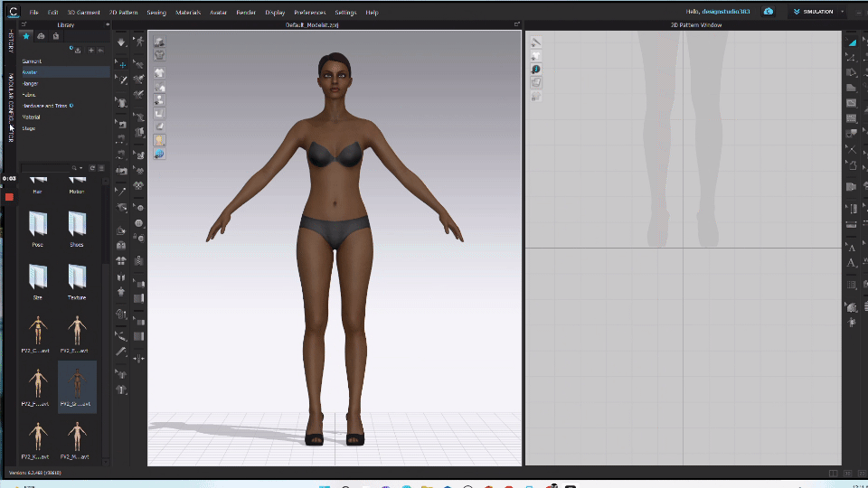The height and width of the screenshot is (488, 868).
Task: Open the Render menu
Action: pos(246,12)
